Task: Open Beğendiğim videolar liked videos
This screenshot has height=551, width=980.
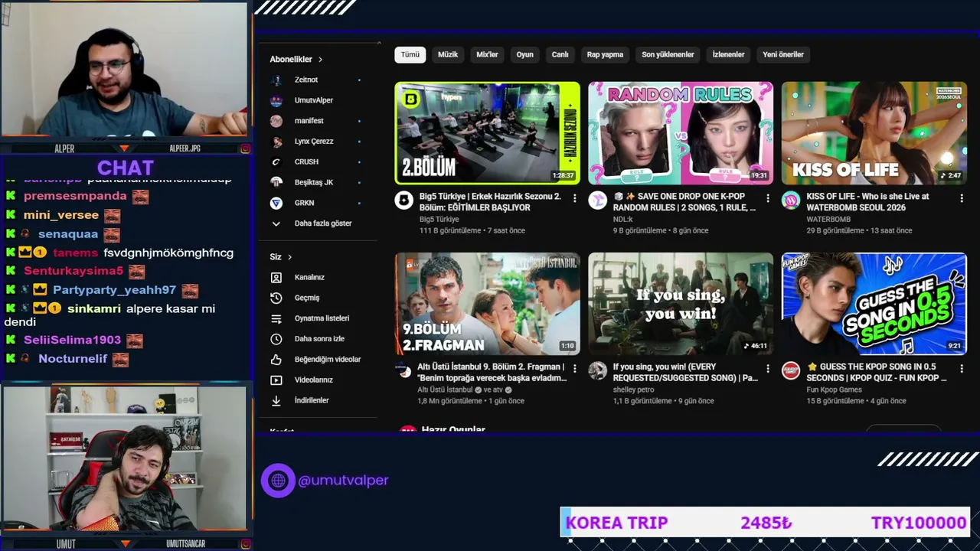Action: [x=328, y=360]
